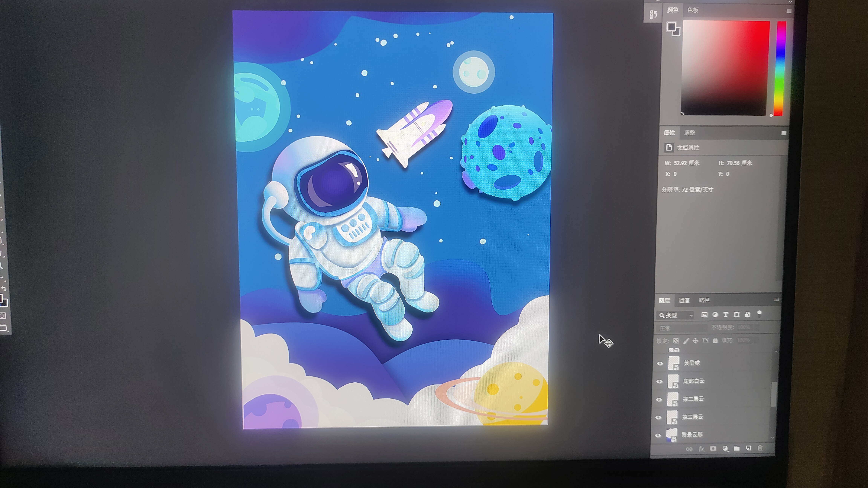
Task: Filter layers by type (T) icon
Action: click(726, 315)
